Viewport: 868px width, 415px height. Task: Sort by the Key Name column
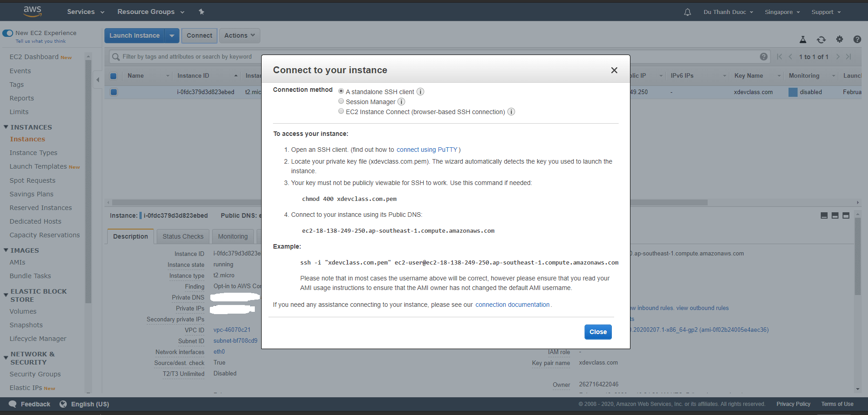coord(749,76)
